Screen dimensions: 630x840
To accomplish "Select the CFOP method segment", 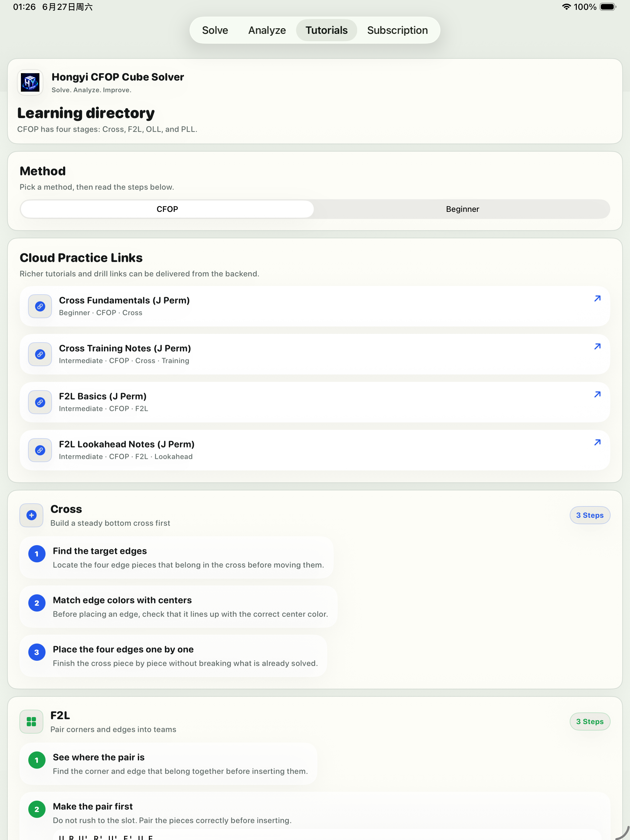I will tap(167, 209).
